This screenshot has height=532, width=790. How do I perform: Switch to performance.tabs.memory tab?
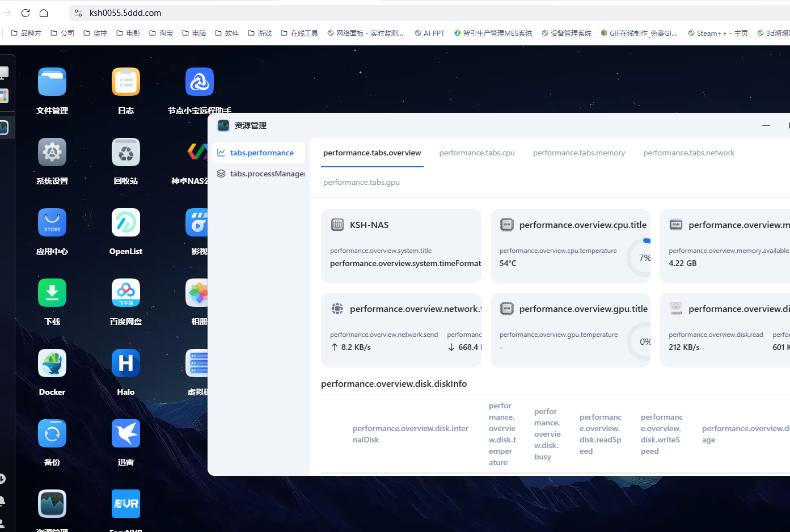point(578,153)
